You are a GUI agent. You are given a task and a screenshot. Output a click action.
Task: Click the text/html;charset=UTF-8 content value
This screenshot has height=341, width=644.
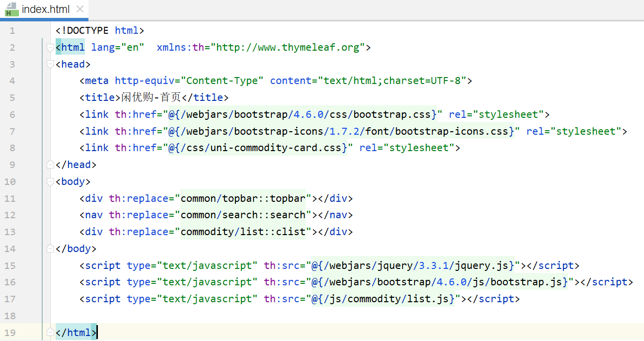coord(392,81)
